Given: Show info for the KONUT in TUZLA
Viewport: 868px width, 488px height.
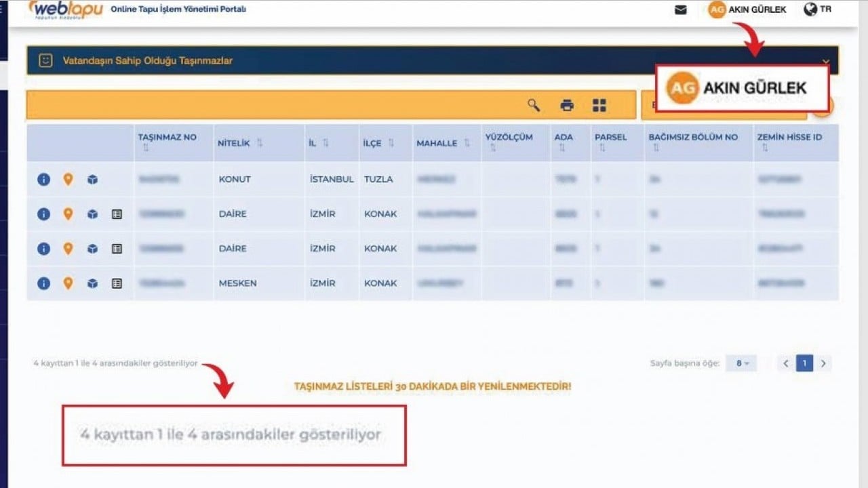Looking at the screenshot, I should click(x=43, y=179).
